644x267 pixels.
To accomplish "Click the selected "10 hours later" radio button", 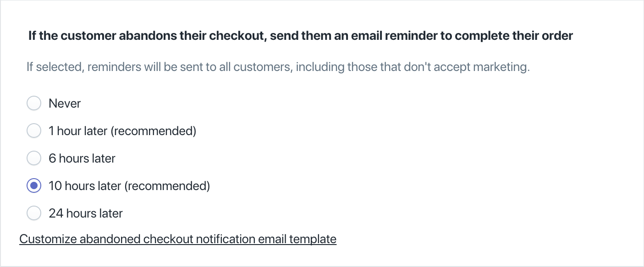I will coord(34,186).
